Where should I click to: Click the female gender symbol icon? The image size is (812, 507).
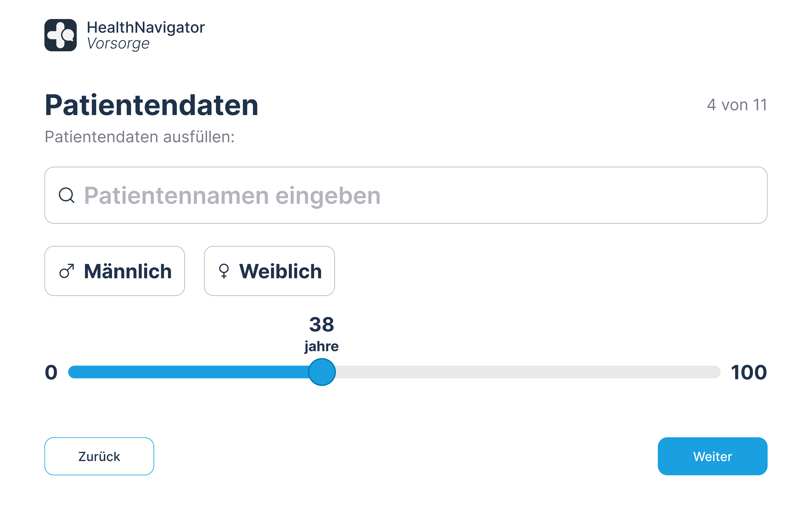[x=224, y=271]
